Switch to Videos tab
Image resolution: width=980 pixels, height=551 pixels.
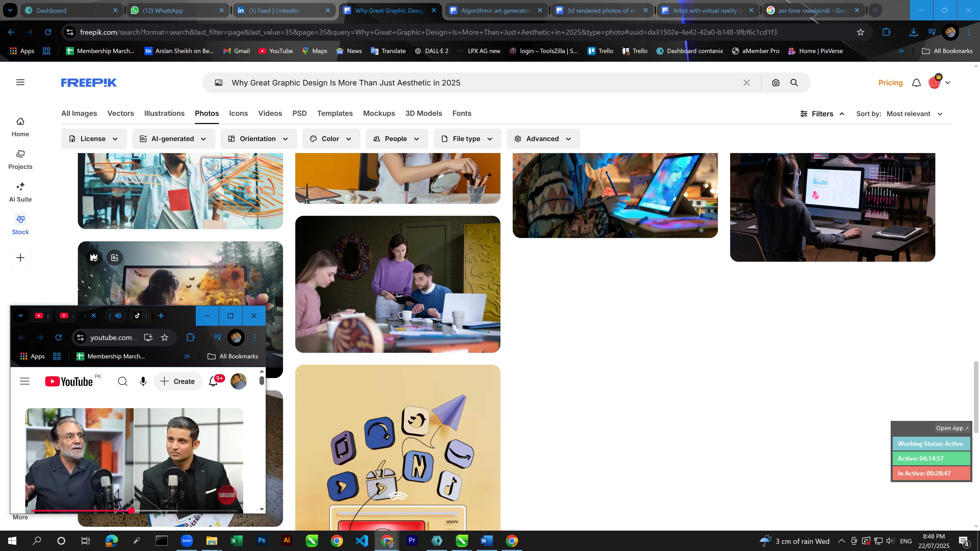tap(270, 113)
